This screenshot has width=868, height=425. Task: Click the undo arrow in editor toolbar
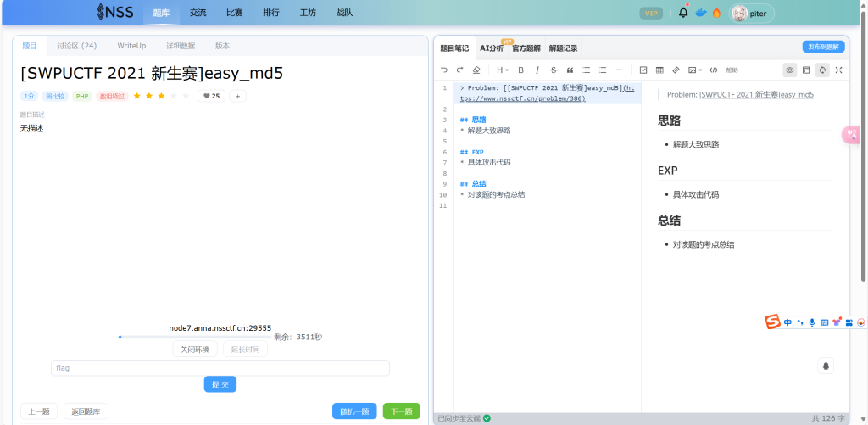click(443, 70)
